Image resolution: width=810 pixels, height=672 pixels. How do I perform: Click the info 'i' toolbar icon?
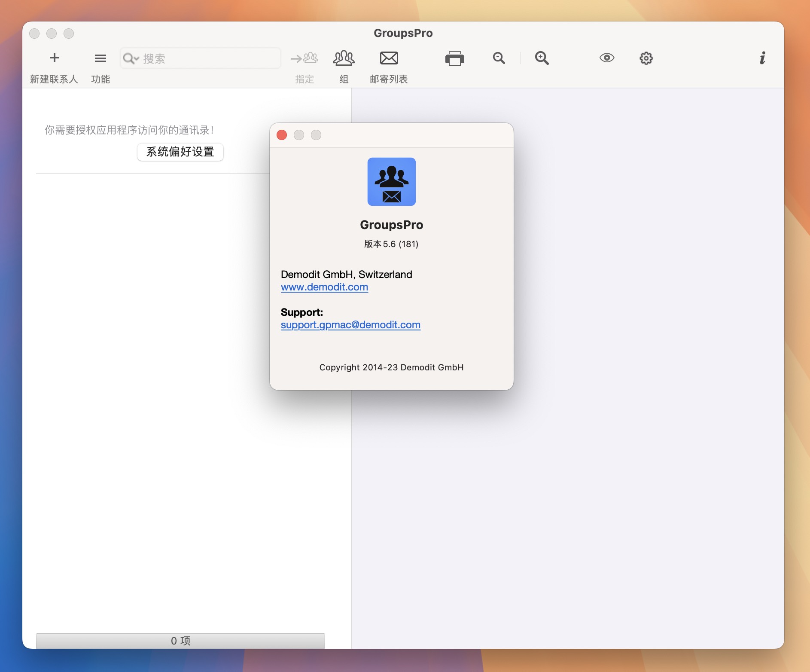762,58
